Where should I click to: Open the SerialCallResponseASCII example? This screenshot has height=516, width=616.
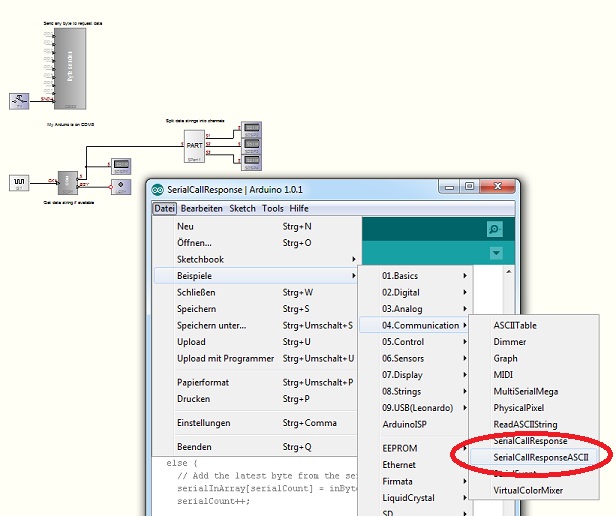click(x=534, y=457)
